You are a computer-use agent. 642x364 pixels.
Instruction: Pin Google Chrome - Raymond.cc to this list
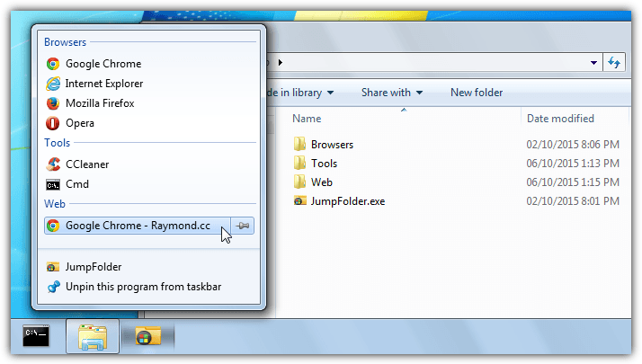(243, 226)
